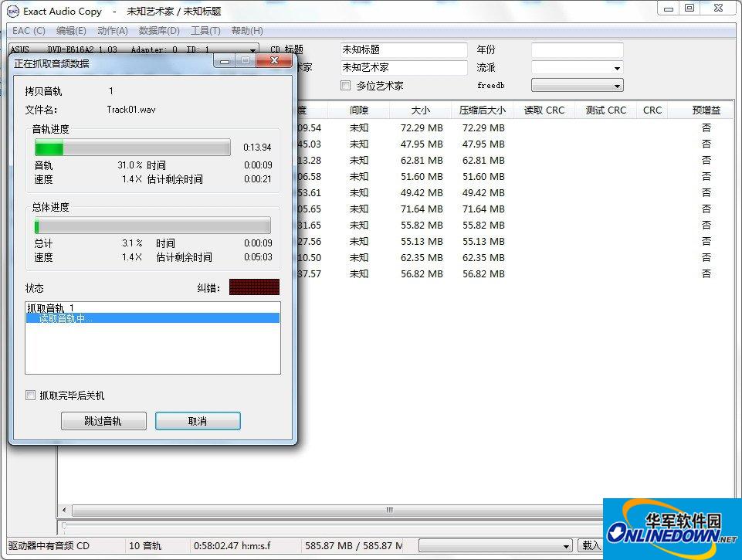Close the 正在抓取音频数据 dialog
Image resolution: width=742 pixels, height=560 pixels.
click(274, 60)
